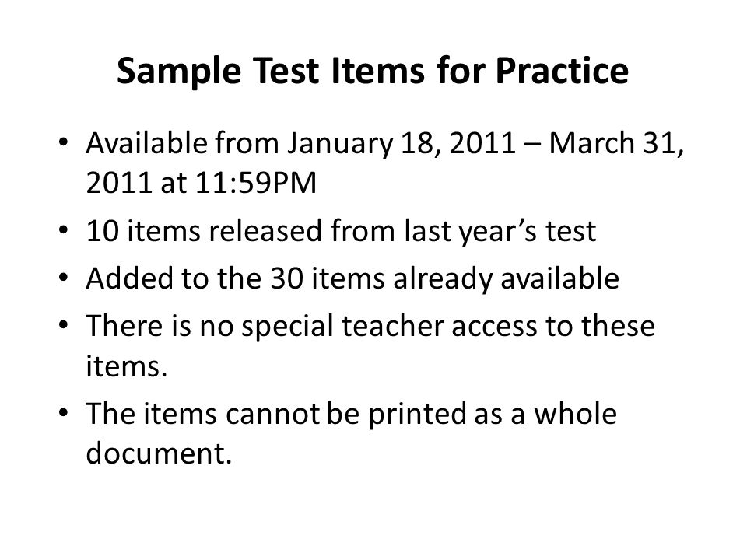Click the bullet point marker before 'Available'

[63, 142]
